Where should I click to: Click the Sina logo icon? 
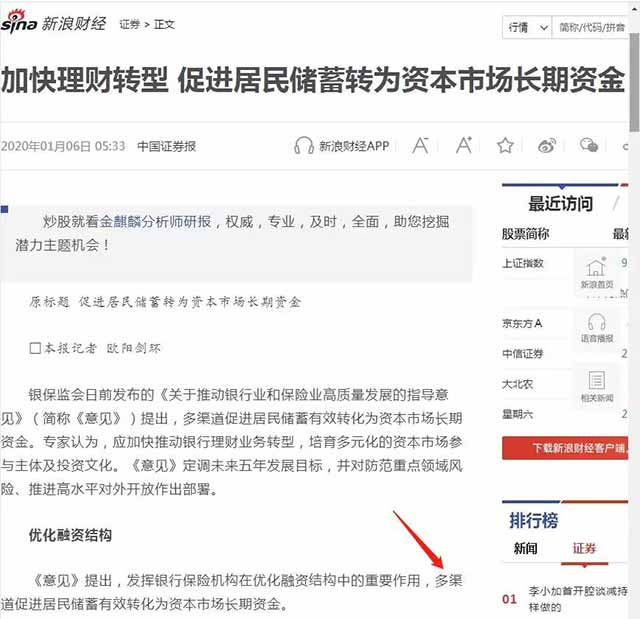19,24
